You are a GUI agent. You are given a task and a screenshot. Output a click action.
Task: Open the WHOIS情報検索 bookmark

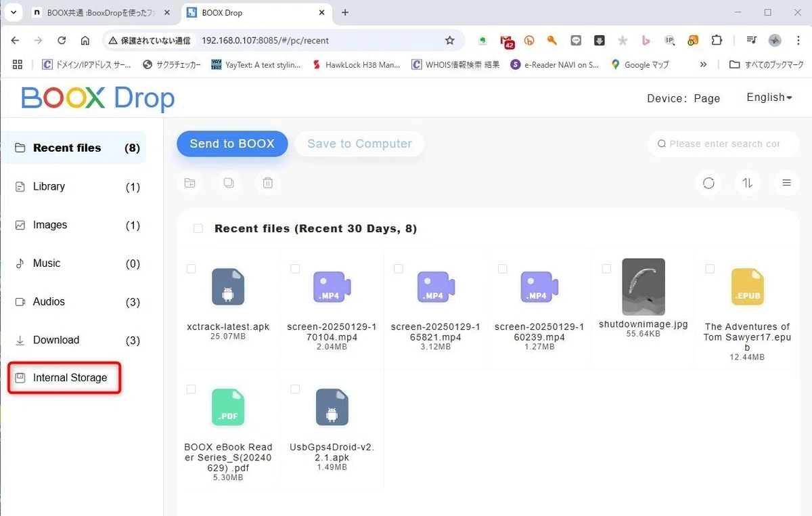(x=456, y=64)
